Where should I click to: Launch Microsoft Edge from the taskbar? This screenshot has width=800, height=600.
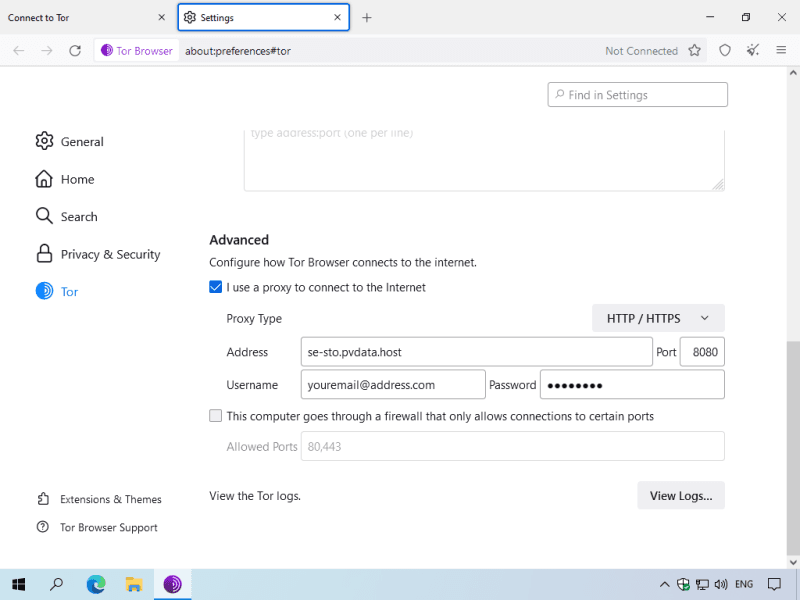(96, 584)
